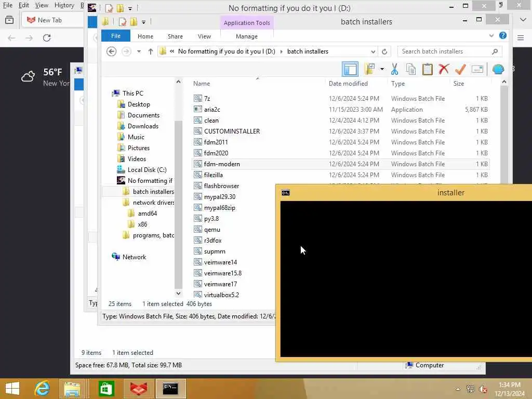Open Windows Store from taskbar

click(x=106, y=389)
